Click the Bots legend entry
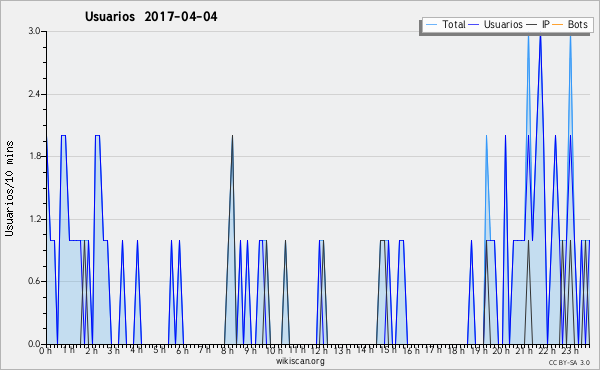 [x=570, y=24]
